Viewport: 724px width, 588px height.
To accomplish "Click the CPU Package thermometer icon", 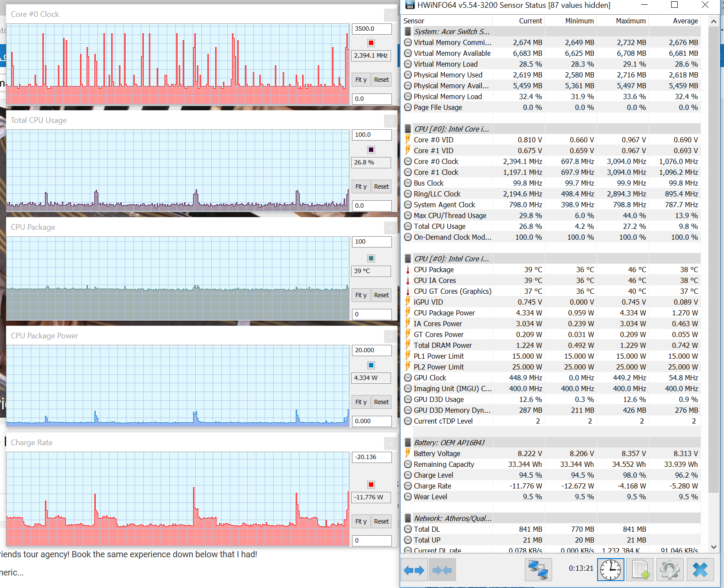I will 408,270.
